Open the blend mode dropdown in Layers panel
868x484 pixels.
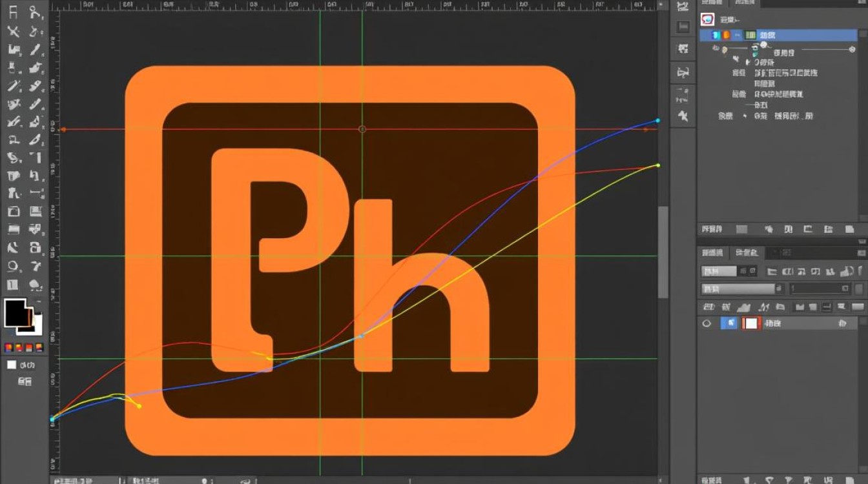coord(719,272)
